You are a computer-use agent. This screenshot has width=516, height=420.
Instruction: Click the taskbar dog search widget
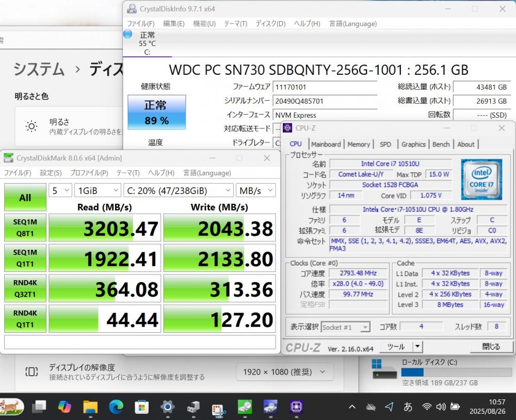pos(12,407)
